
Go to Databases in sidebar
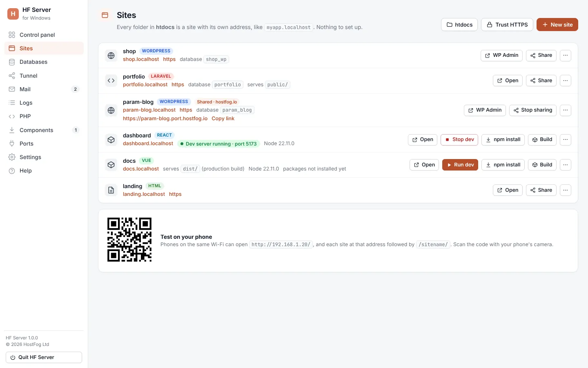coord(44,62)
